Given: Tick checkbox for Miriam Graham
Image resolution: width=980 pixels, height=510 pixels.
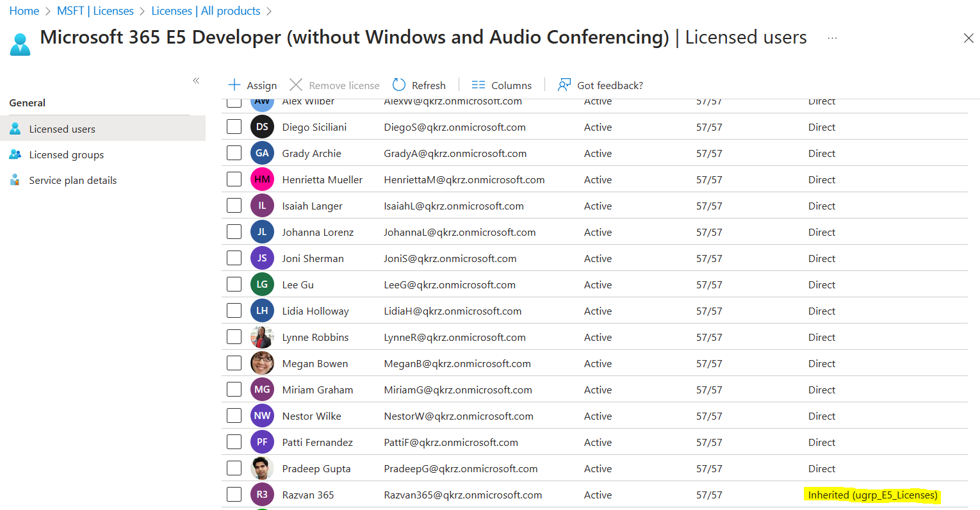Looking at the screenshot, I should click(x=234, y=389).
